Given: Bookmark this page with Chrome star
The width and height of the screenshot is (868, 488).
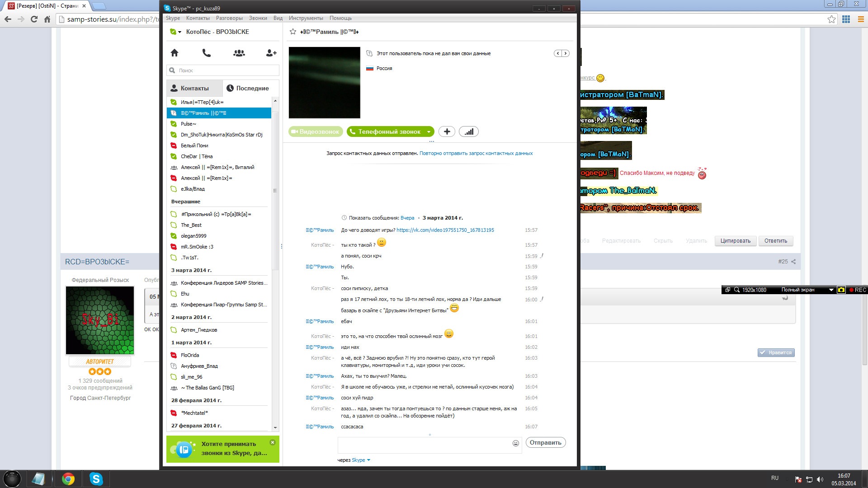Looking at the screenshot, I should tap(831, 19).
